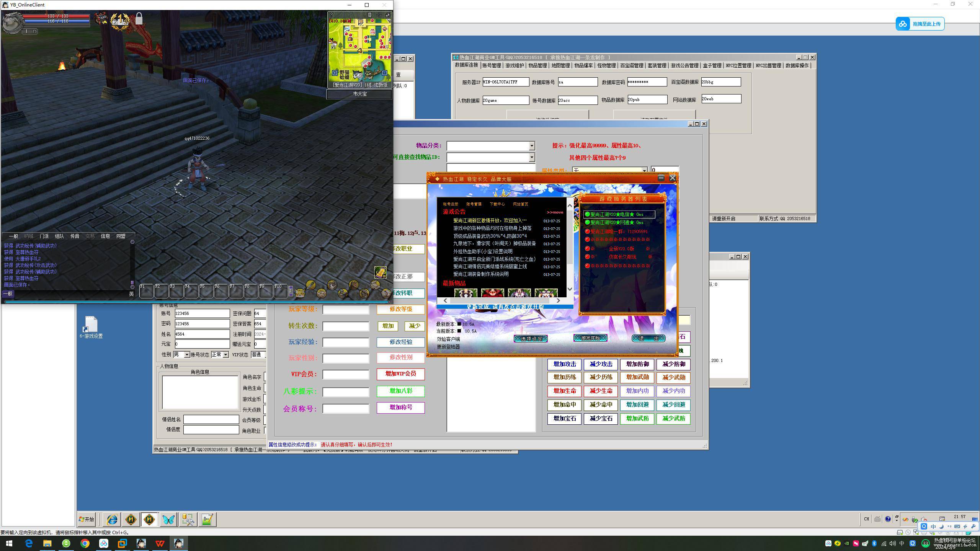Click the 修改等级 button
980x551 pixels.
pos(401,309)
